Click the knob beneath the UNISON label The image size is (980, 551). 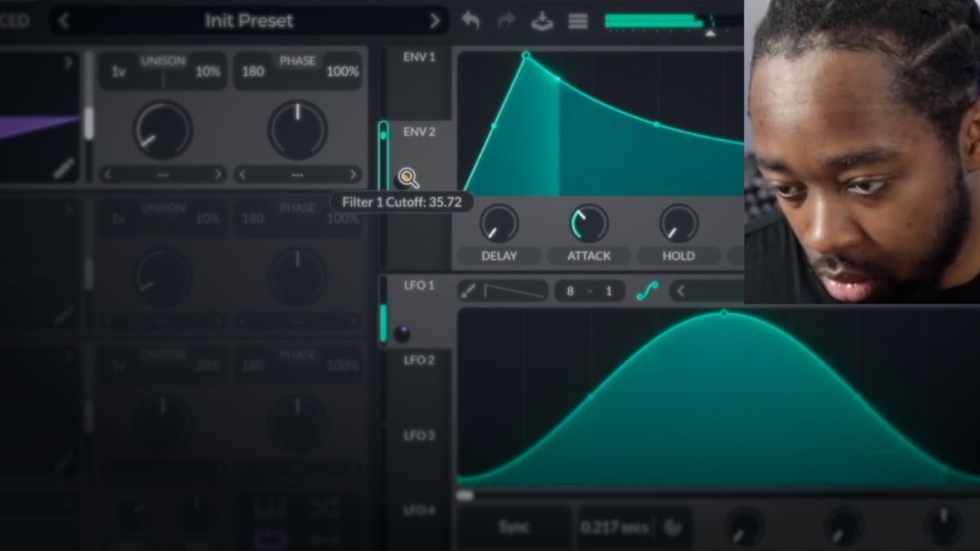162,130
